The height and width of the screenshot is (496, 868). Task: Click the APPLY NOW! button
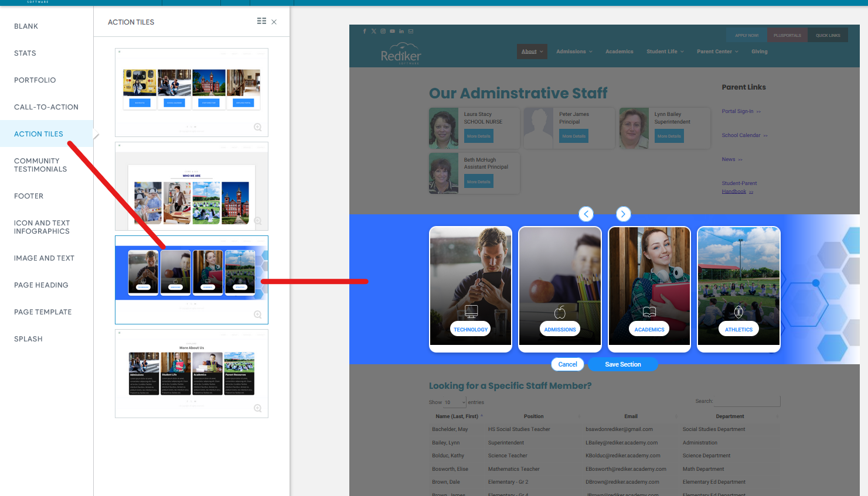pos(747,35)
